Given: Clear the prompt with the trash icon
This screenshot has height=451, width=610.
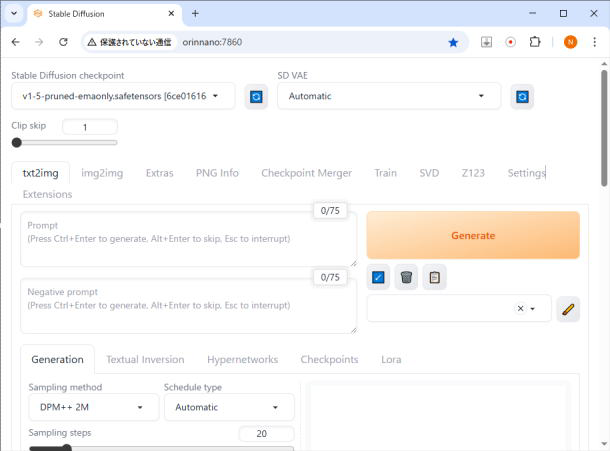Looking at the screenshot, I should [406, 277].
